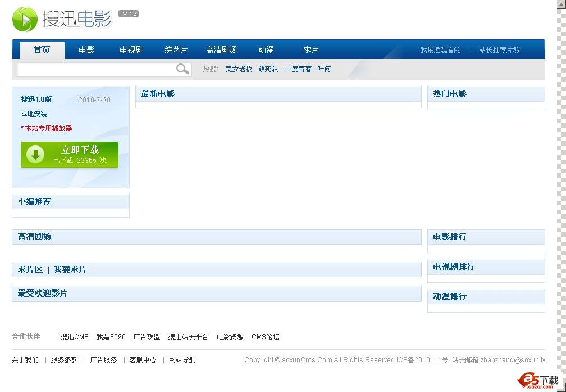Open partner link 搜迅CMS
This screenshot has width=566, height=392.
(x=75, y=337)
